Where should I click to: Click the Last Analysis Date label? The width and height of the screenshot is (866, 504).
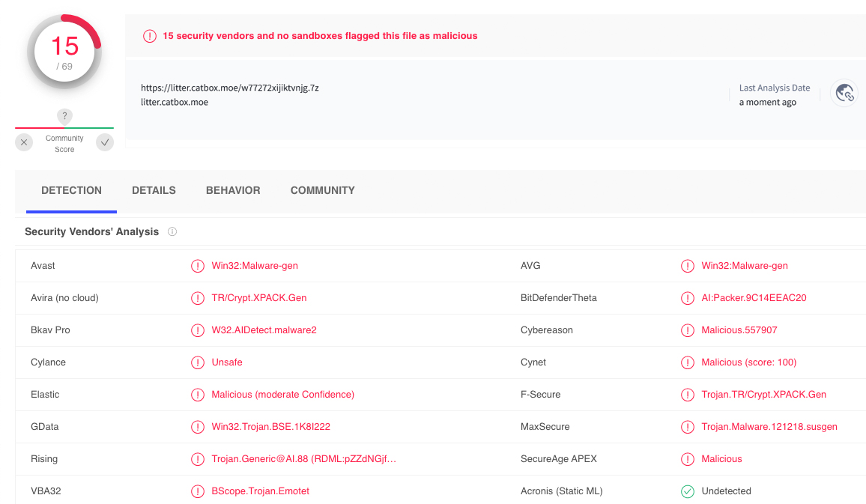775,88
